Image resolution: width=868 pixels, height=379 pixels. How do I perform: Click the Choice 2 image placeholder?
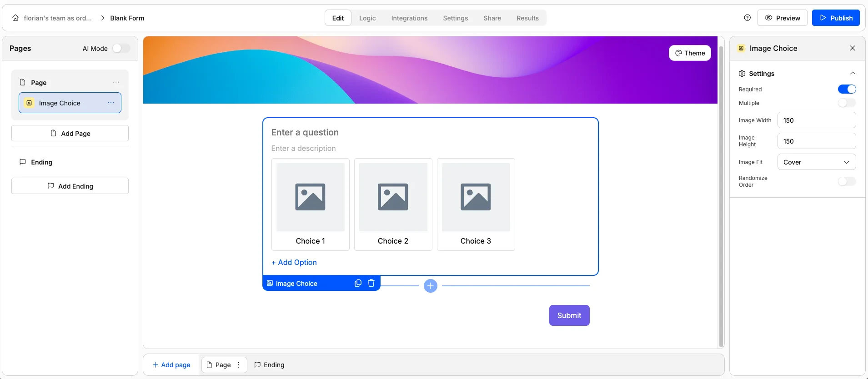click(393, 197)
